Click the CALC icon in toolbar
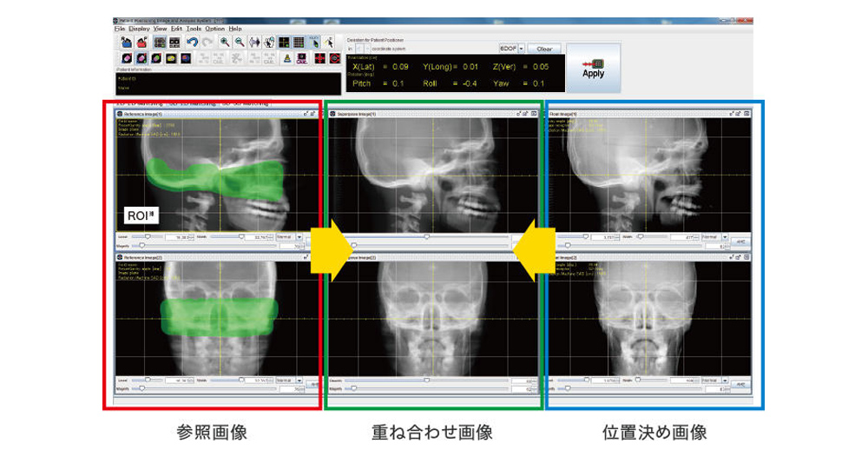868x457 pixels. [302, 58]
